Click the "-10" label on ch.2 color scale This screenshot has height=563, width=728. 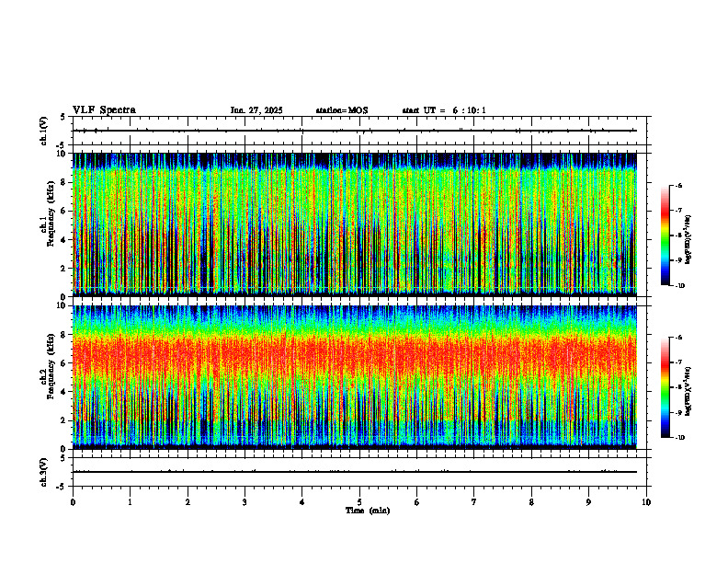point(679,438)
